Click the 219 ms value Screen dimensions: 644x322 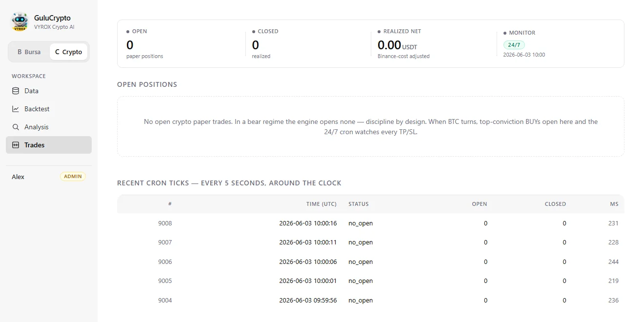pos(613,281)
